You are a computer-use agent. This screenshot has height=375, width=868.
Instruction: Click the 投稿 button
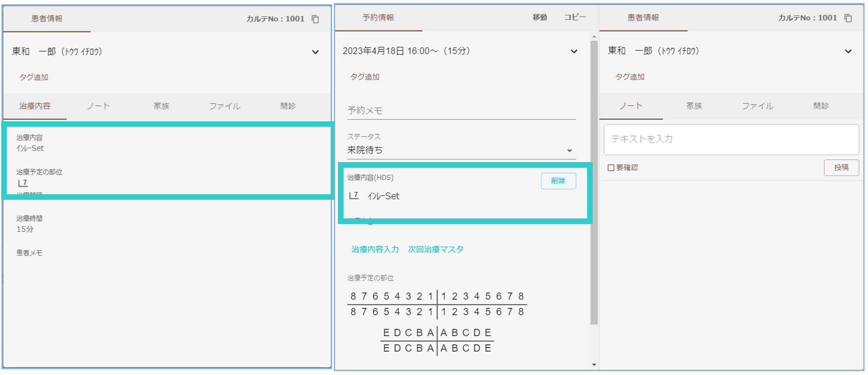tap(841, 168)
